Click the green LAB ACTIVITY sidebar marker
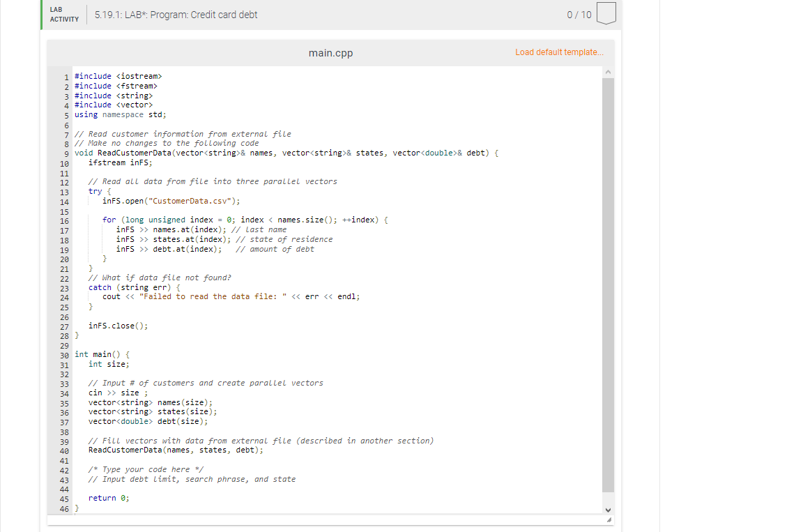 tap(41, 15)
